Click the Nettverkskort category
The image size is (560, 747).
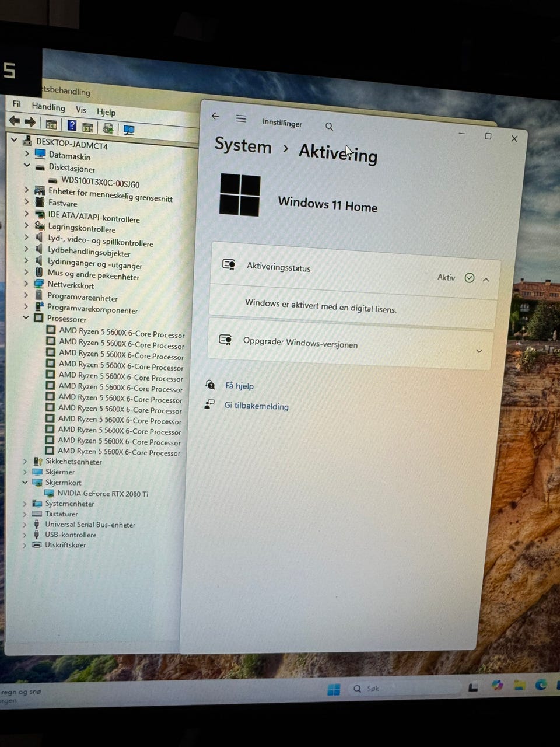point(71,285)
